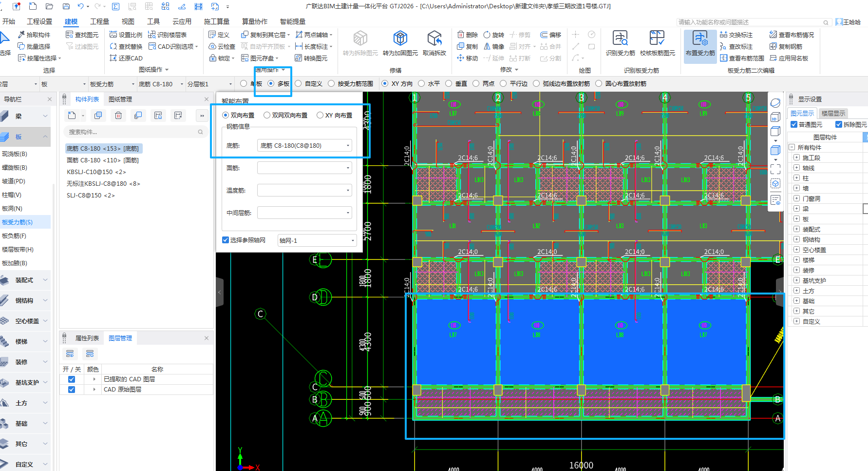This screenshot has width=868, height=471.
Task: Select the 按受力筋范围 radio button
Action: point(332,84)
